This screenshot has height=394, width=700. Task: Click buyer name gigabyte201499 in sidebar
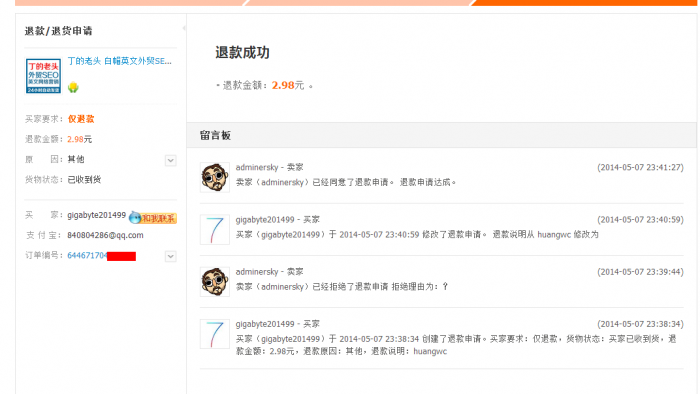tap(96, 215)
